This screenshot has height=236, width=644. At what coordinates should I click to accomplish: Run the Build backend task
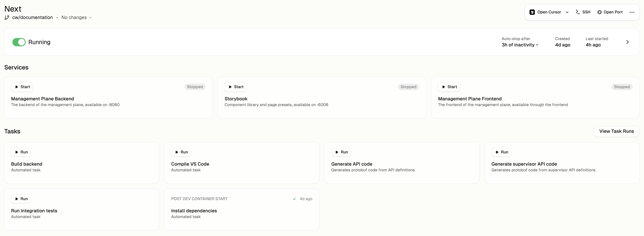pyautogui.click(x=21, y=152)
